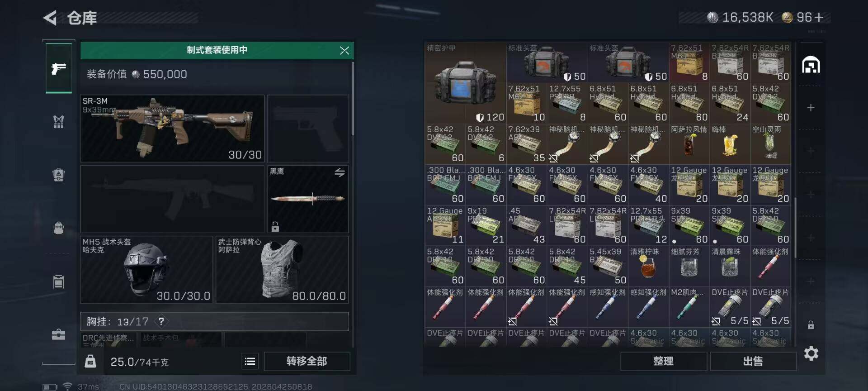Click the plus icon beside 96 currency
Image resolution: width=868 pixels, height=391 pixels.
tap(819, 17)
